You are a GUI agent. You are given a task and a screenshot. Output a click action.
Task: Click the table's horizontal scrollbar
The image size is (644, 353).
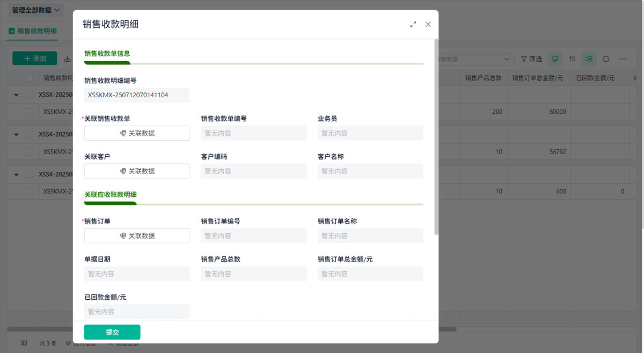pyautogui.click(x=231, y=329)
